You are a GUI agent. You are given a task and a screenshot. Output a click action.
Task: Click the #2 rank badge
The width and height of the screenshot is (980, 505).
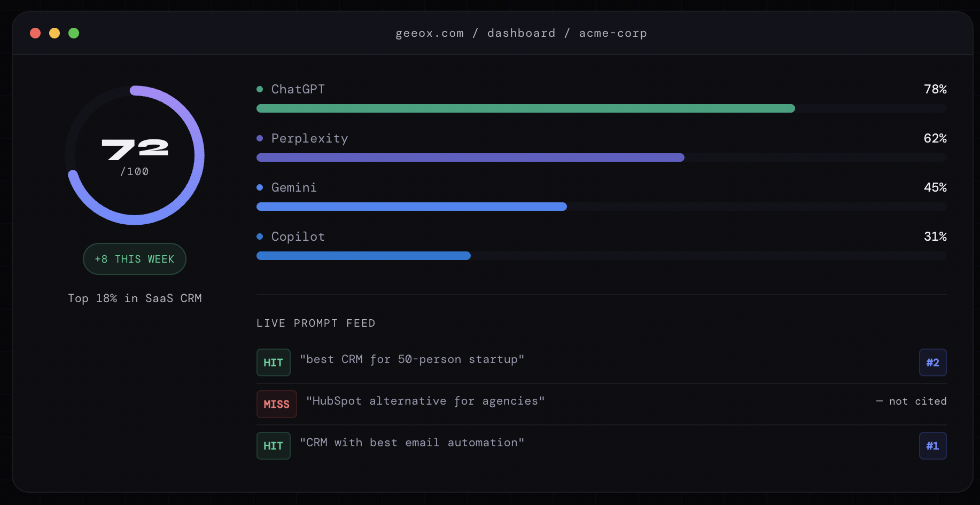point(932,362)
